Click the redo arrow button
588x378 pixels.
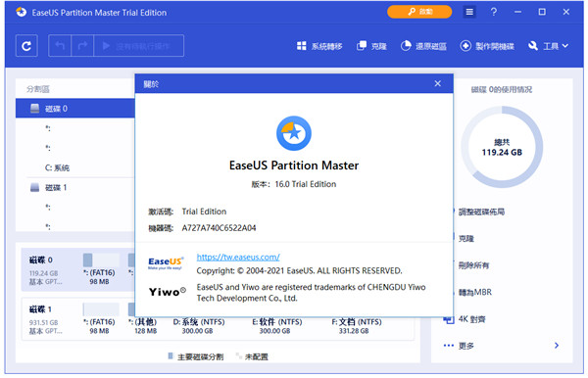82,46
